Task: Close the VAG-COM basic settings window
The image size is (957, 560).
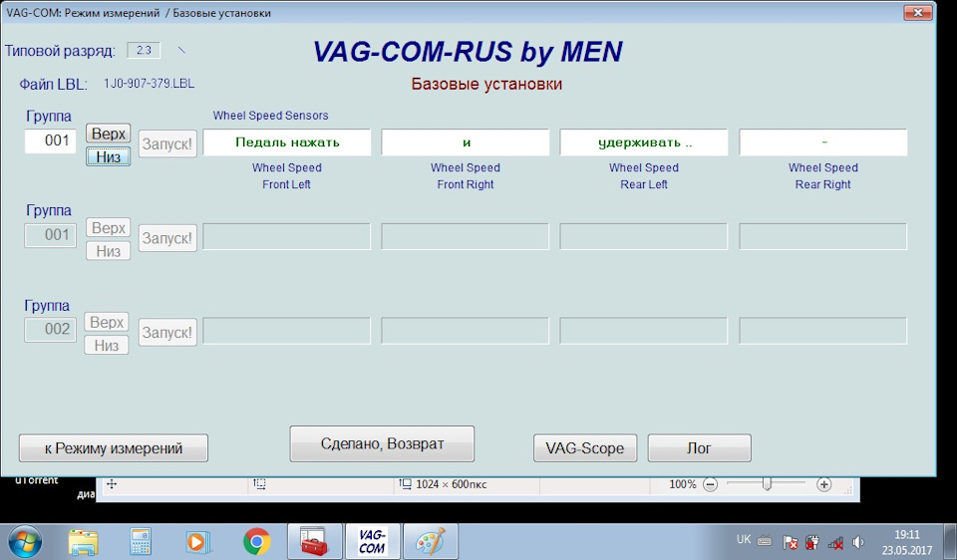Action: 917,12
